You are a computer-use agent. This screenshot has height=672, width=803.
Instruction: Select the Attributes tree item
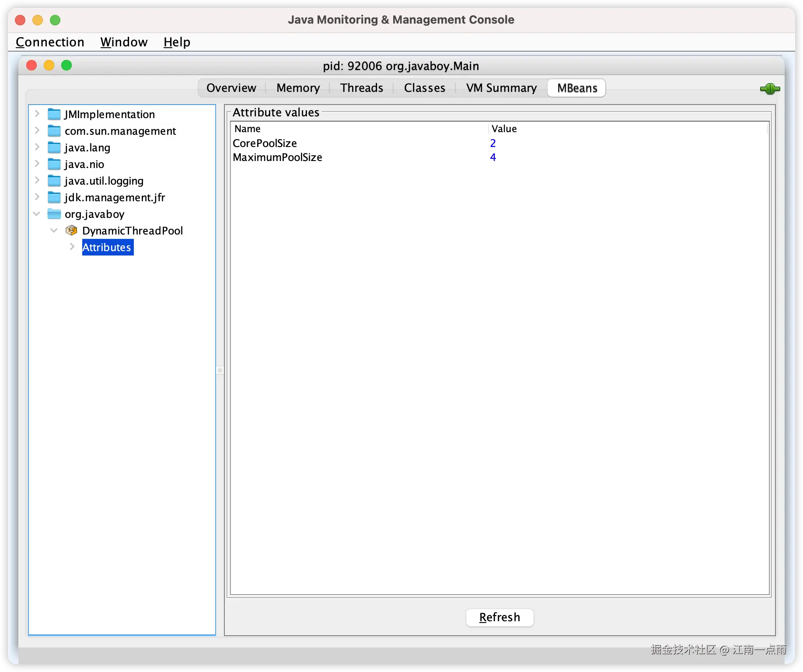pos(108,247)
